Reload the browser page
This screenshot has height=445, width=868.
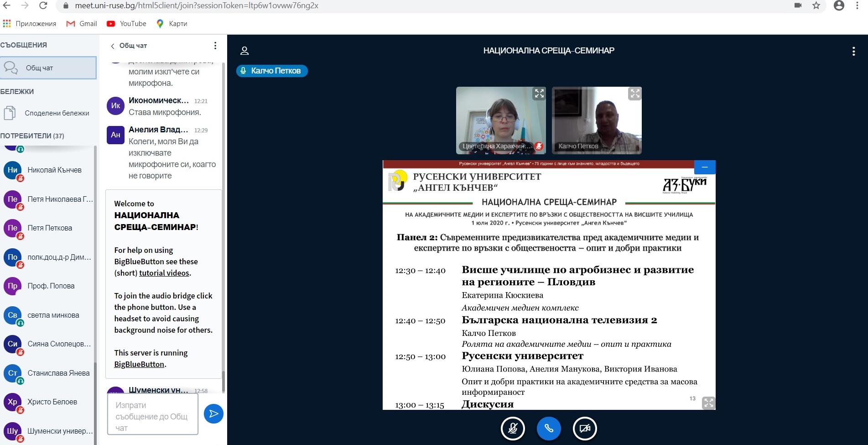tap(43, 5)
